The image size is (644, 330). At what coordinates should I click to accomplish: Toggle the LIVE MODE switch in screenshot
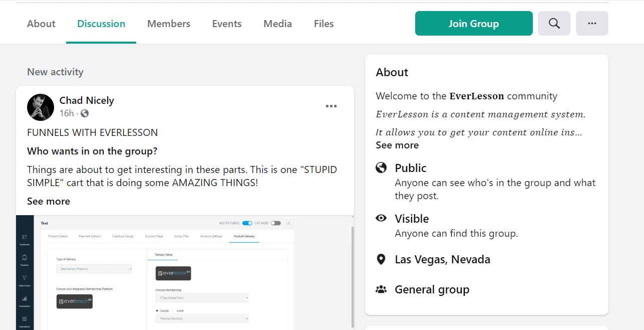point(276,223)
